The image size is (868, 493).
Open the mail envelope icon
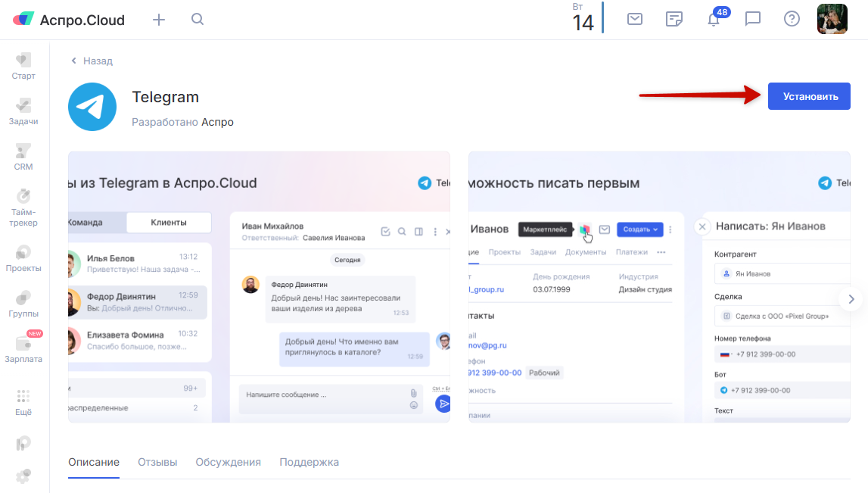[635, 19]
